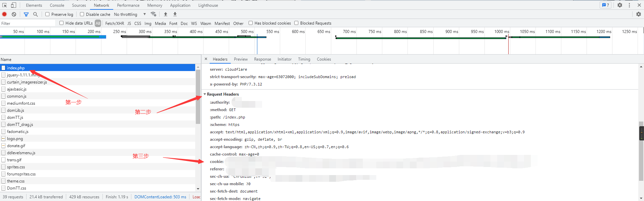Image resolution: width=644 pixels, height=201 pixels.
Task: Filter requests by Font type
Action: pyautogui.click(x=173, y=23)
